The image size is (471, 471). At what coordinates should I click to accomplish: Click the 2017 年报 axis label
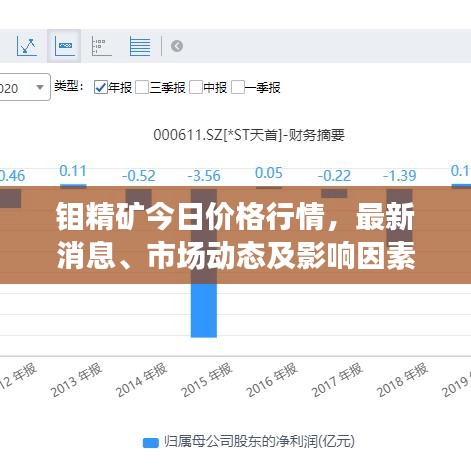338,380
